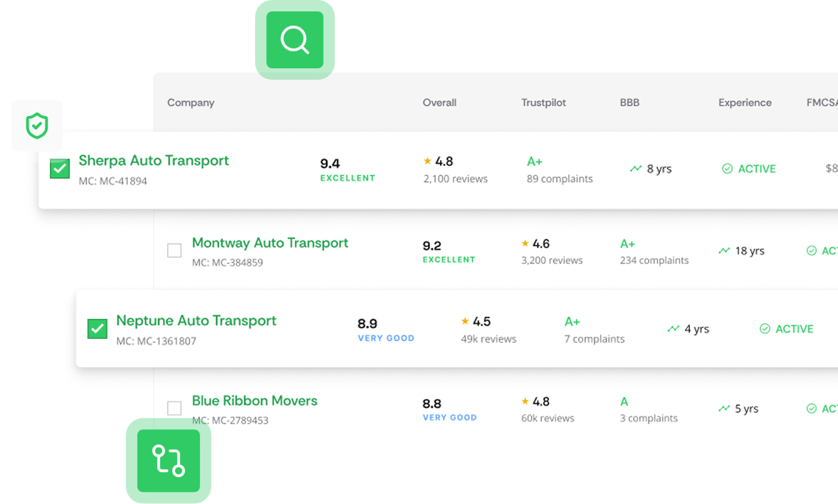Screen dimensions: 838x504
Task: Click the ACTIVE status in the Neptune row
Action: (x=794, y=329)
